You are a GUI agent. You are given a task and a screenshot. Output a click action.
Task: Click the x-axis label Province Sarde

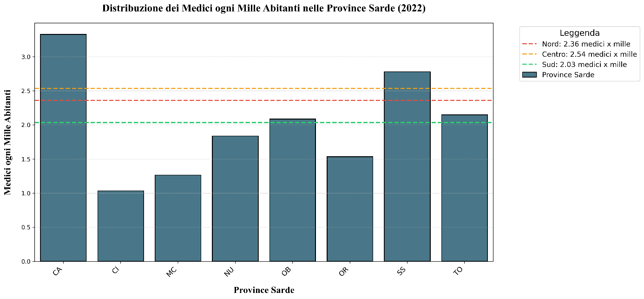pyautogui.click(x=264, y=290)
